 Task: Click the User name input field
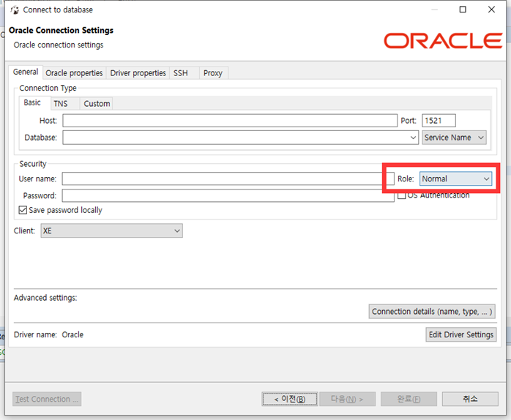click(228, 179)
